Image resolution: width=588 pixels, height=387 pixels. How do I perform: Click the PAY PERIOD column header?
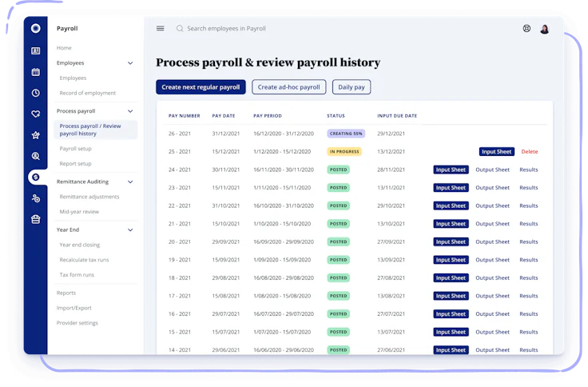tap(268, 116)
